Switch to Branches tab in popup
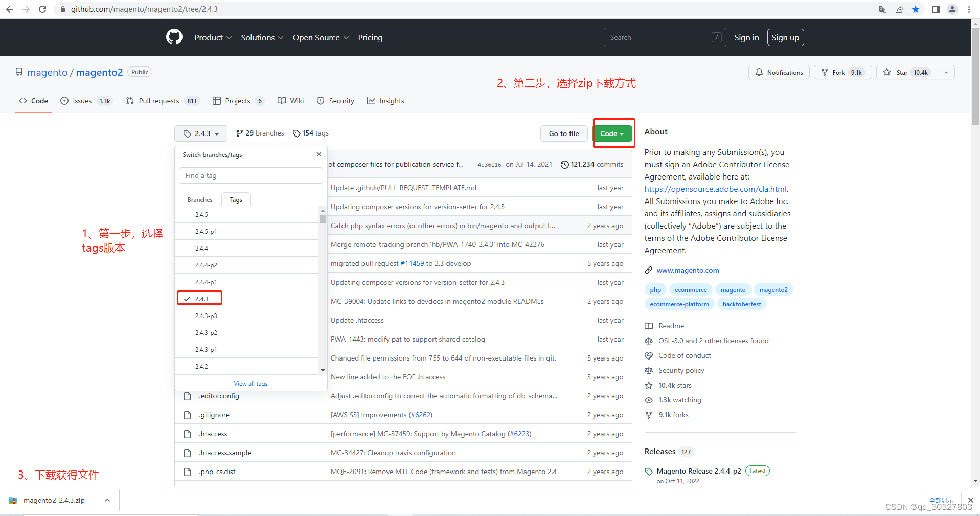 [200, 199]
